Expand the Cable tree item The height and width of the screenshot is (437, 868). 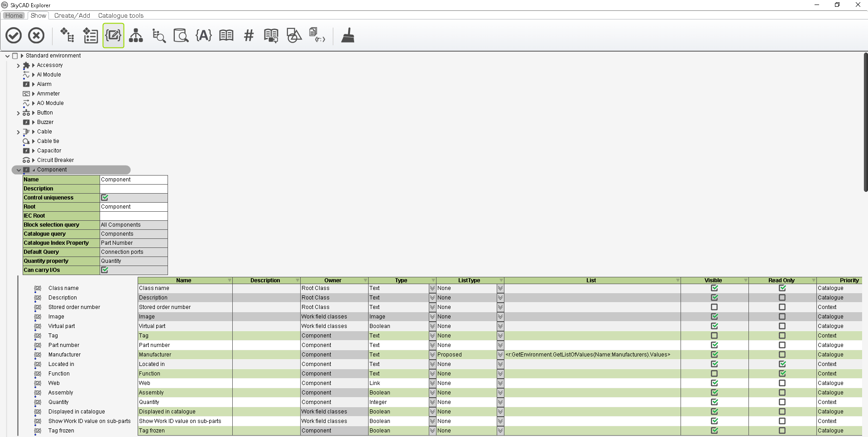coord(18,131)
